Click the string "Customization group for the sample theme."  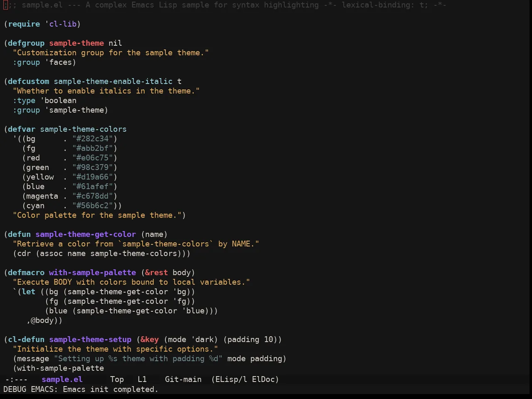click(111, 53)
